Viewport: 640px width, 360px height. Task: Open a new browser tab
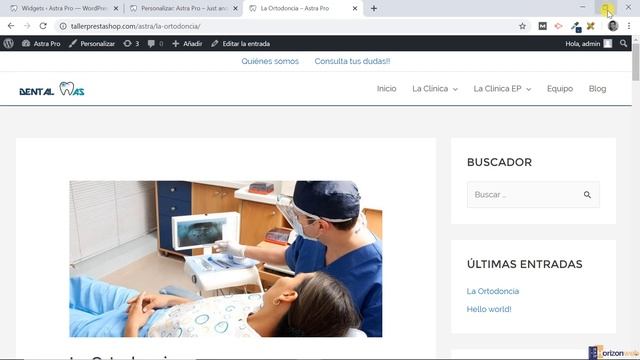pyautogui.click(x=374, y=8)
